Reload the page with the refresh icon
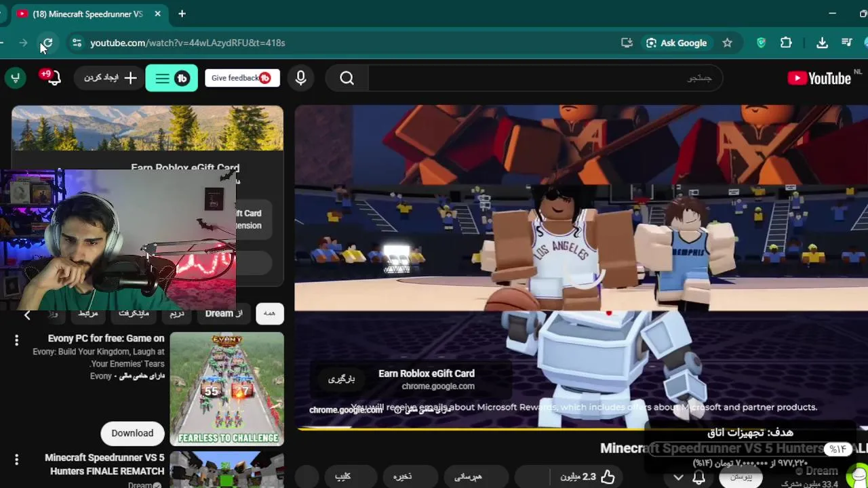 (x=47, y=43)
